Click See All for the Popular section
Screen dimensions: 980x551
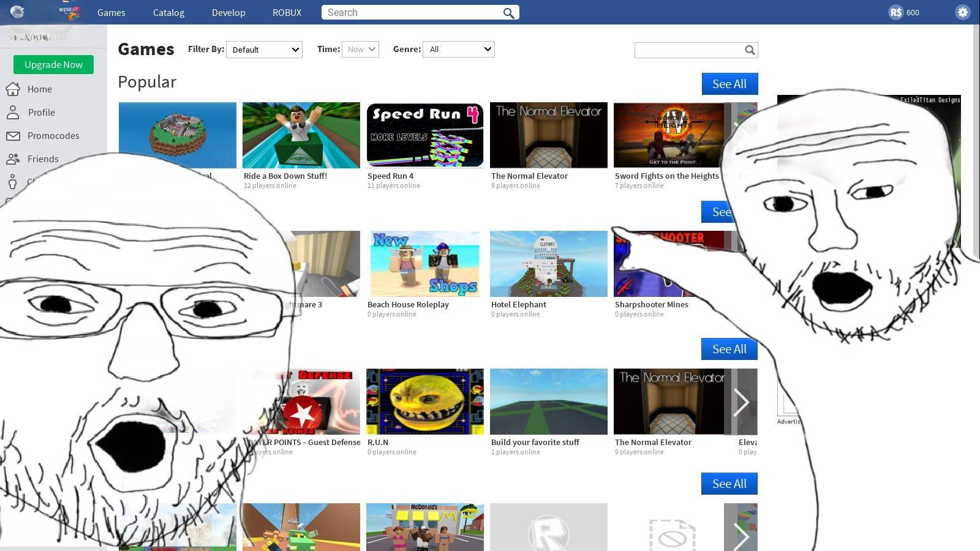(729, 84)
